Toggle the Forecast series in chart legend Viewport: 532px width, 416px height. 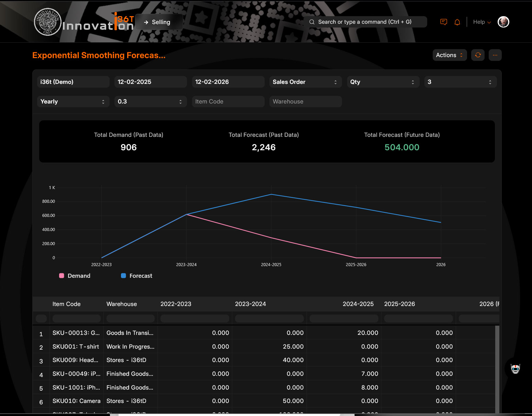pyautogui.click(x=136, y=276)
